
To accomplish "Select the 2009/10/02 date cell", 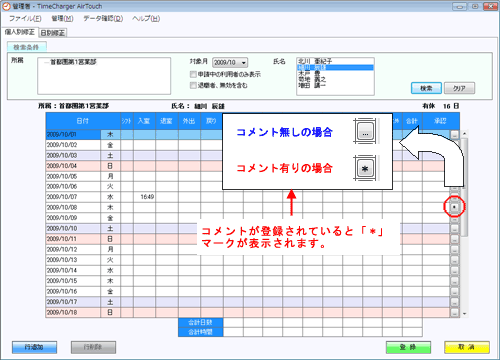I will tap(73, 145).
